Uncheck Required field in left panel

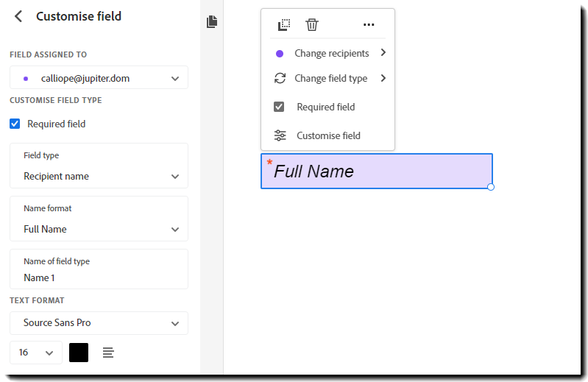15,124
